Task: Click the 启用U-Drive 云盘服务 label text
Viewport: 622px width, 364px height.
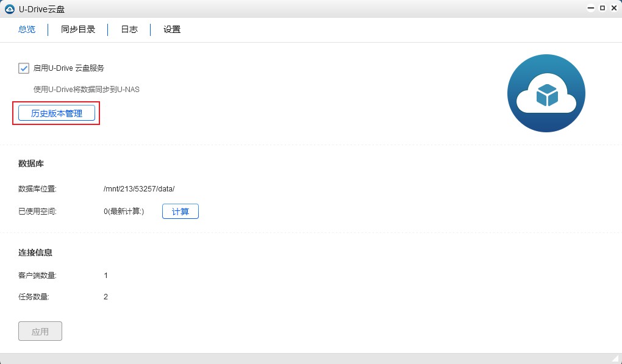Action: tap(73, 68)
